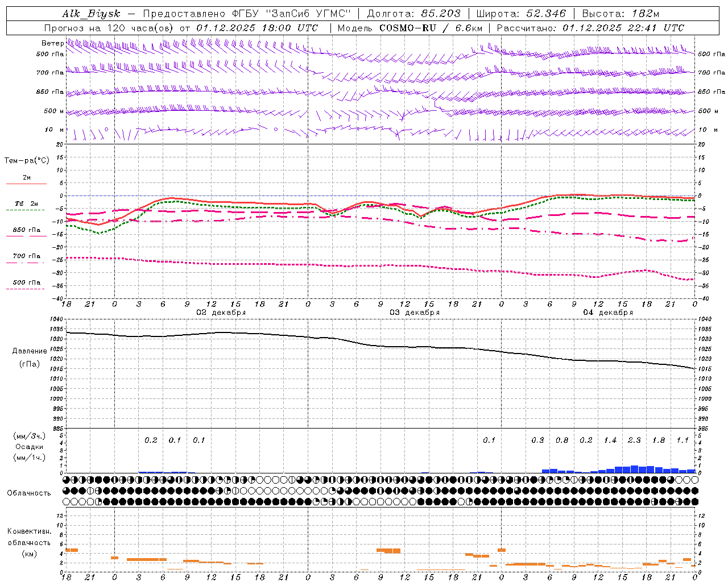Image resolution: width=728 pixels, height=582 pixels.
Task: Click the computed time Рассчитано: 01.12.2025 22:41 UTC
Action: [590, 28]
